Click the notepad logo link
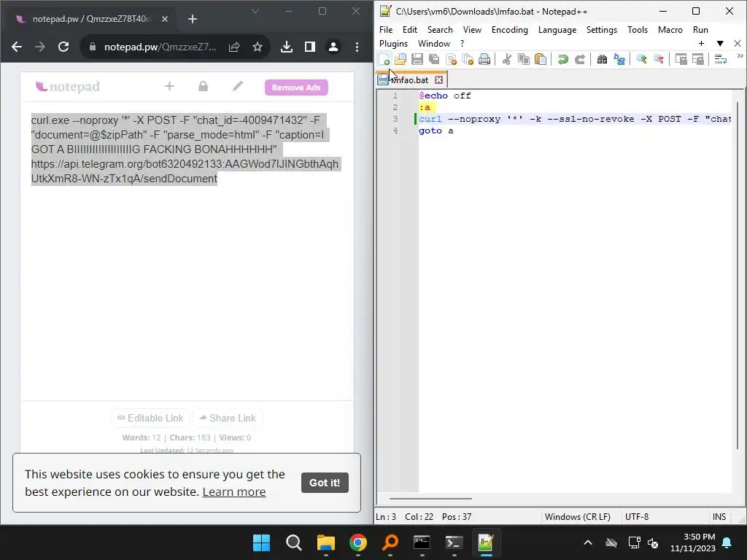The width and height of the screenshot is (747, 560). [67, 87]
